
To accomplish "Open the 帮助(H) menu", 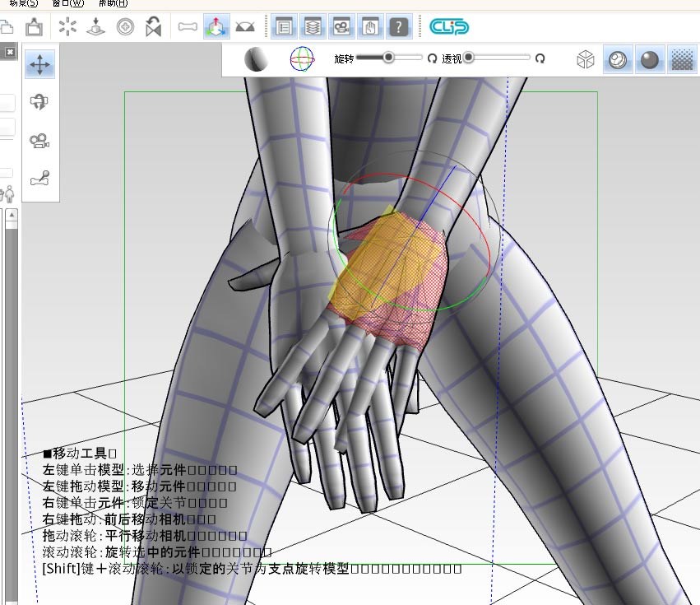I will tap(112, 3).
